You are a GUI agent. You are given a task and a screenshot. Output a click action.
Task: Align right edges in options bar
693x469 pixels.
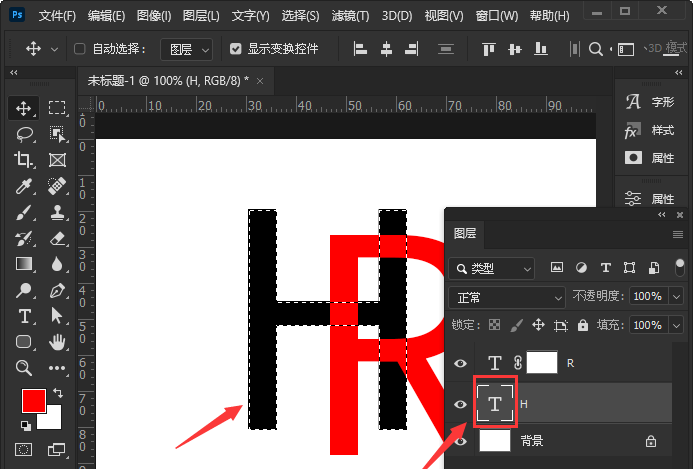(x=412, y=49)
